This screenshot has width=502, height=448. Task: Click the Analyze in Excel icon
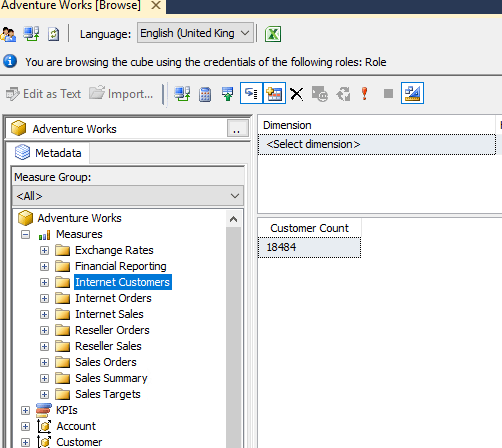pos(273,34)
